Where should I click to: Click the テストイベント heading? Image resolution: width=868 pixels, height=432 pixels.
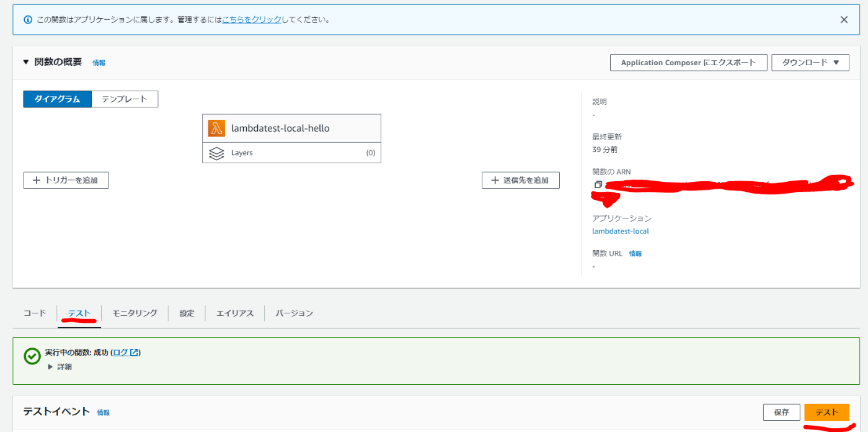tap(57, 412)
